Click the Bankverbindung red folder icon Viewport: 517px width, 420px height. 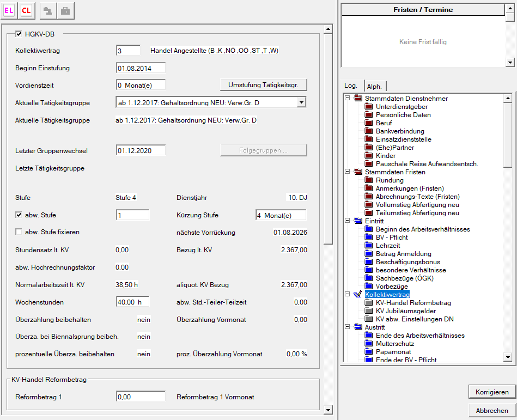coord(369,131)
